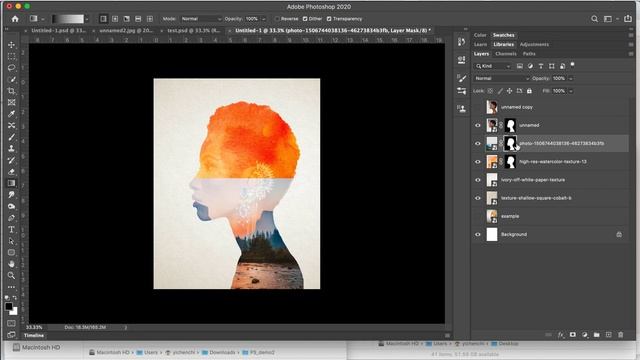Screen dimensions: 640x360
Task: Click the add layer style fx icon
Action: 561,335
